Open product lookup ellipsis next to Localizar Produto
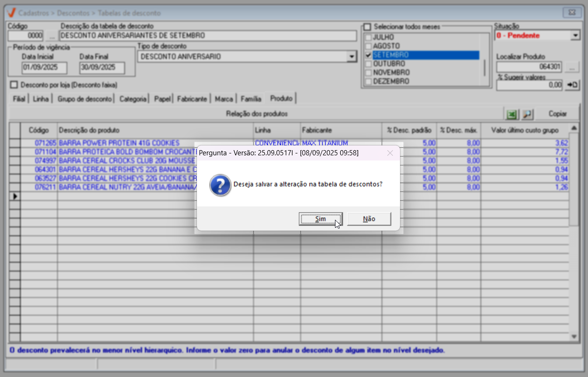Image resolution: width=588 pixels, height=377 pixels. (x=572, y=67)
